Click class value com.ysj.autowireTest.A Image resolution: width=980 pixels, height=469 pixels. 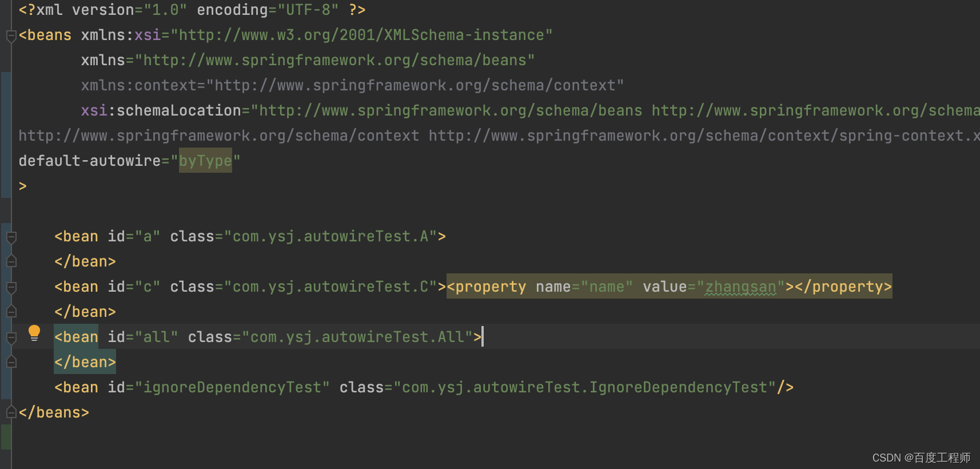(331, 236)
